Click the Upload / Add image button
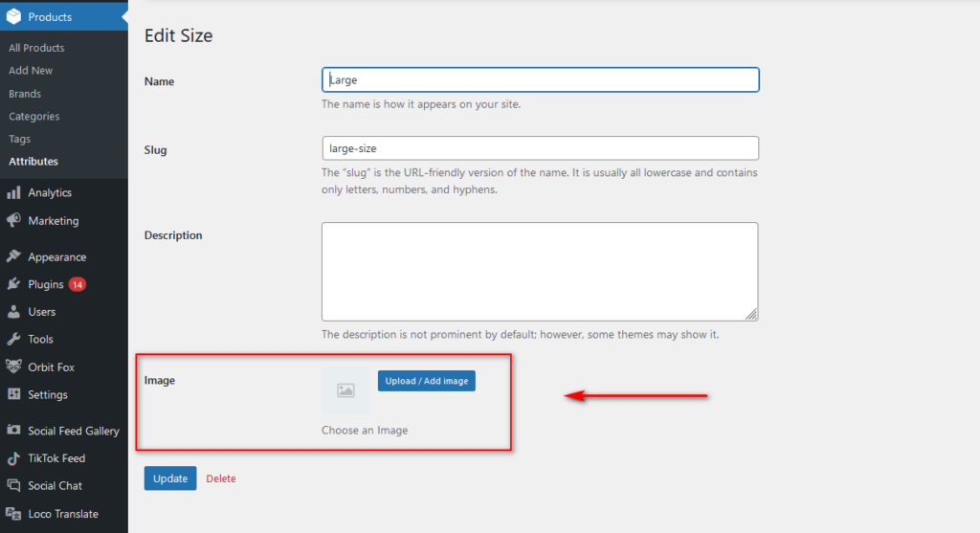The width and height of the screenshot is (980, 533). 426,381
